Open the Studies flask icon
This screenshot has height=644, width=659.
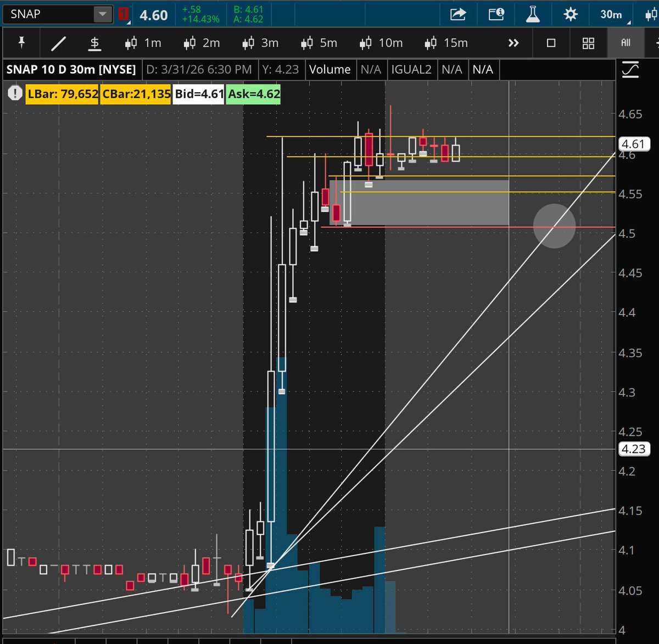[533, 14]
